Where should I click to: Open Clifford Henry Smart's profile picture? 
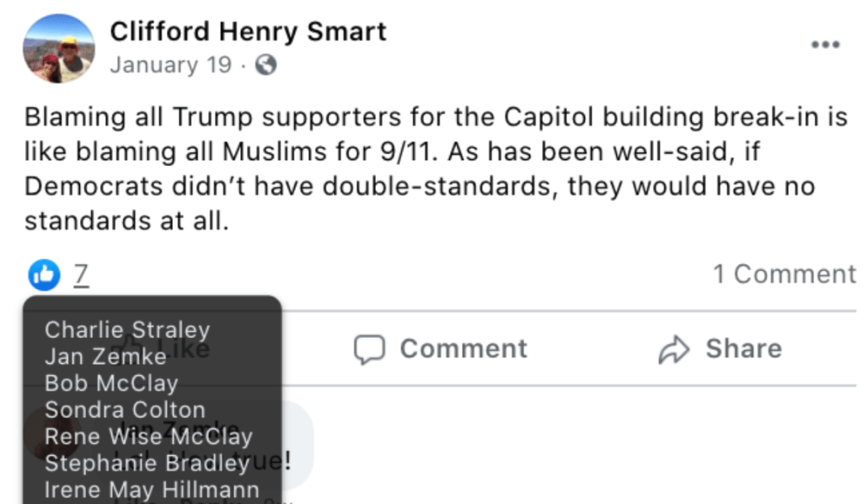tap(58, 48)
